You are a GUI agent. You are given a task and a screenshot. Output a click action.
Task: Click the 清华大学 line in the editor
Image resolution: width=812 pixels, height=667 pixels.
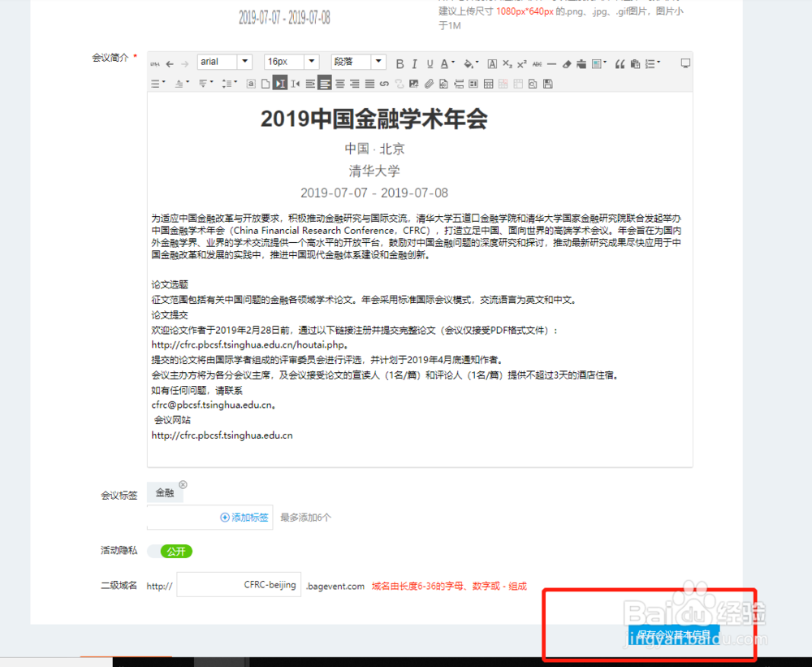tap(374, 171)
